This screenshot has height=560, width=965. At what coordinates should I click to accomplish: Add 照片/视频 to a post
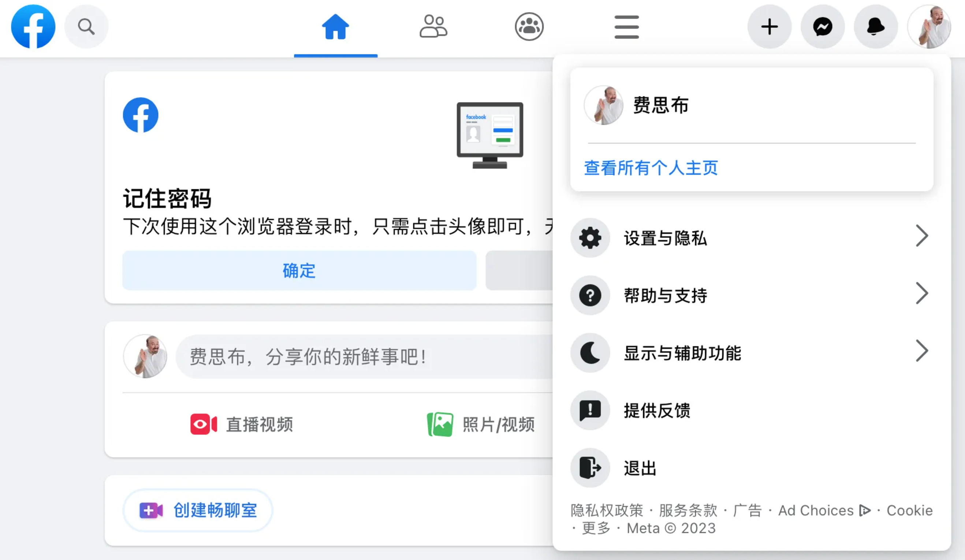(481, 424)
